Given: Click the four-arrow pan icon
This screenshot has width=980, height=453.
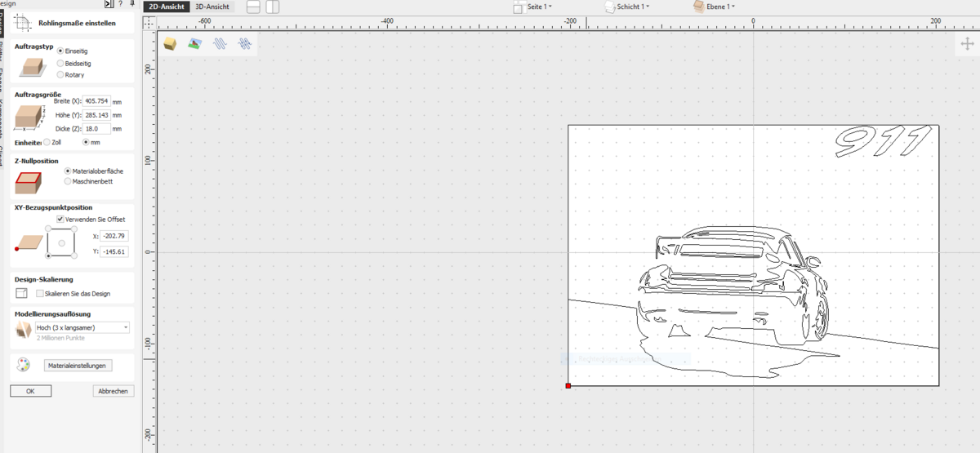Looking at the screenshot, I should [x=967, y=44].
